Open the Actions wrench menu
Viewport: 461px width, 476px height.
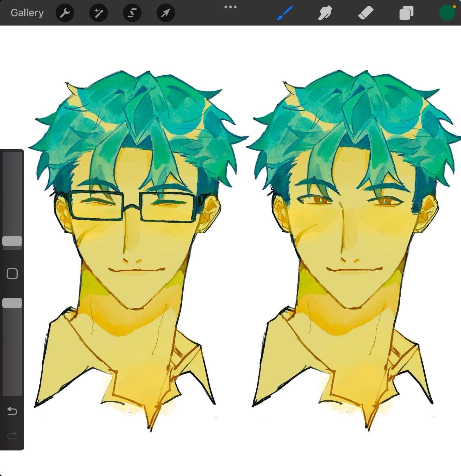(65, 13)
